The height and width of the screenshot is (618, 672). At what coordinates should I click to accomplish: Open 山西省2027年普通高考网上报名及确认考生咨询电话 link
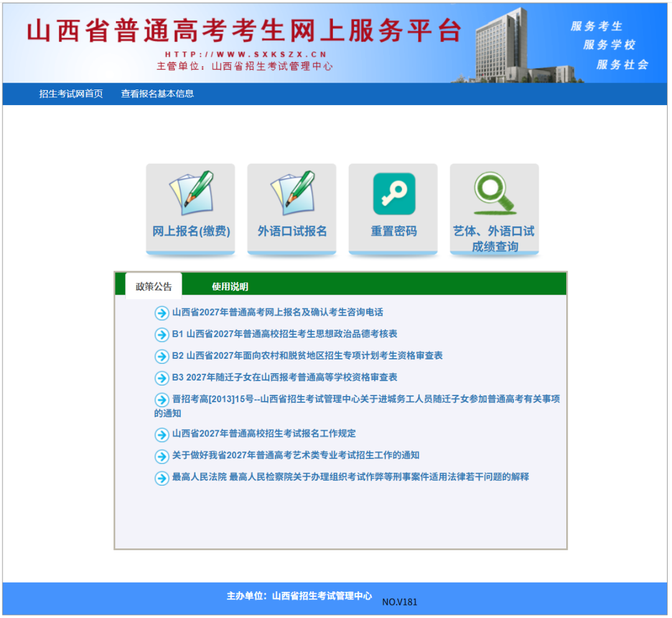pos(278,313)
